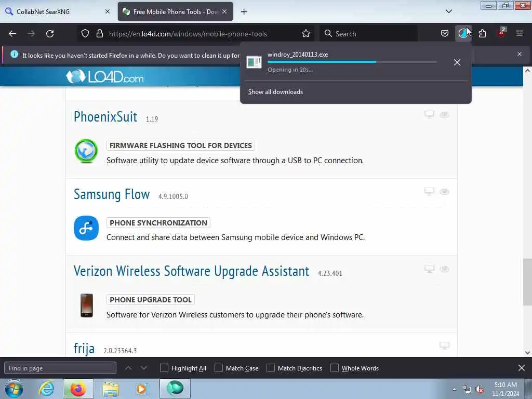Open tracking protection shield icon
532x399 pixels.
tap(85, 34)
